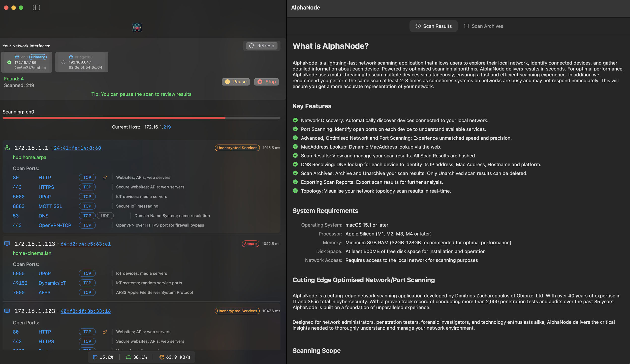Click the network throughput globe icon
Image resolution: width=630 pixels, height=364 pixels.
pos(162,357)
